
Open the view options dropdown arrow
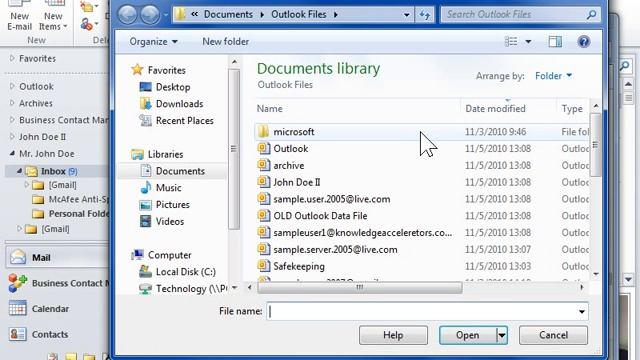pyautogui.click(x=528, y=42)
